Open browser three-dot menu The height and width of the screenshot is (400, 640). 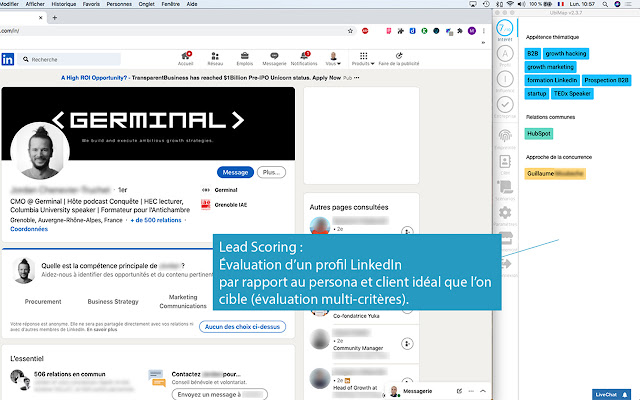pyautogui.click(x=484, y=31)
